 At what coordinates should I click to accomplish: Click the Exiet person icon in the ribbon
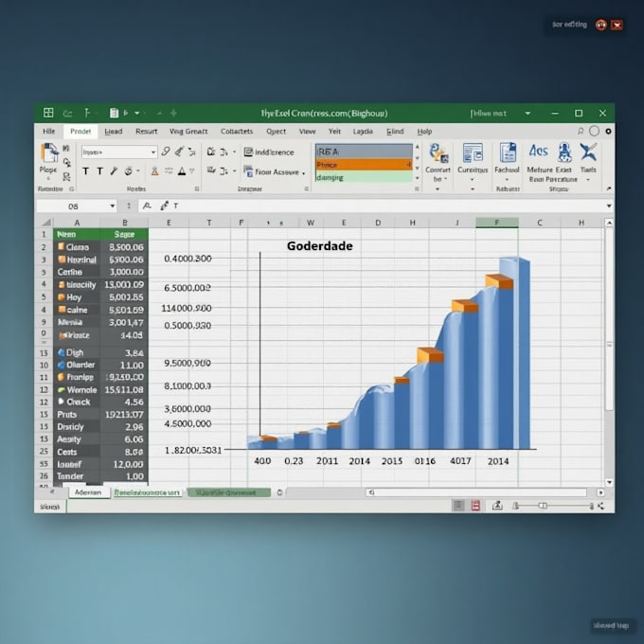point(564,152)
